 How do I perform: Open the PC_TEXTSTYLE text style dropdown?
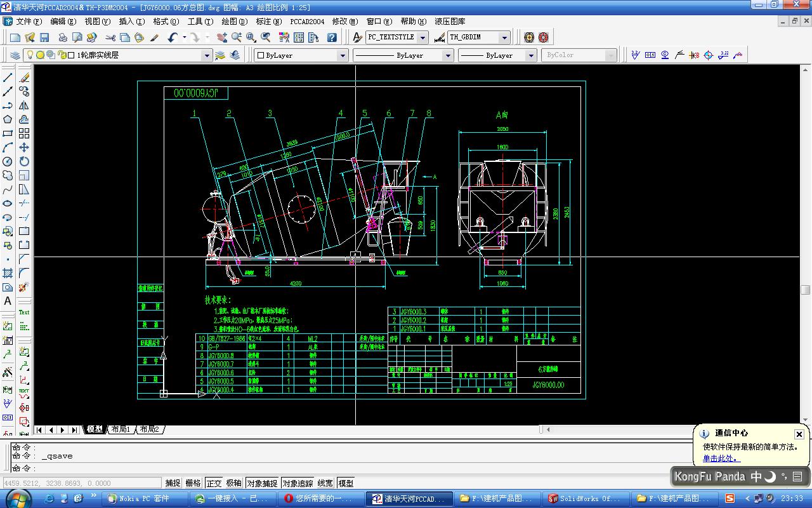(x=422, y=37)
